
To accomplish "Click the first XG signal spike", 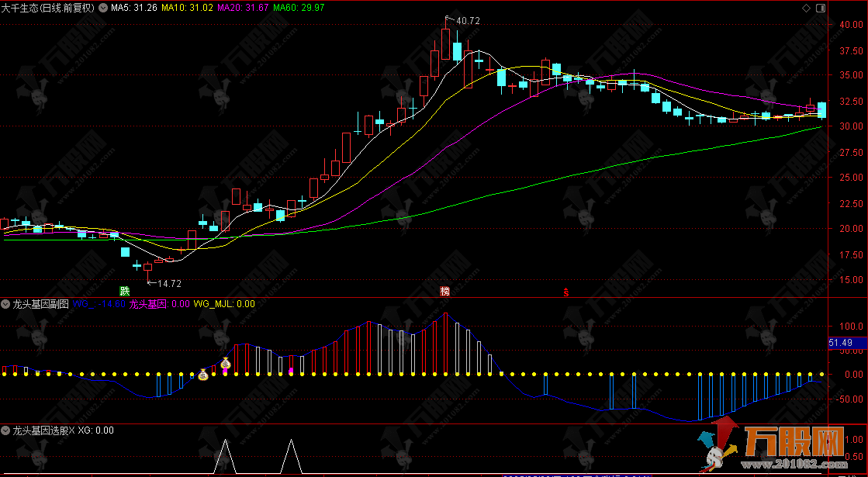I will point(225,457).
